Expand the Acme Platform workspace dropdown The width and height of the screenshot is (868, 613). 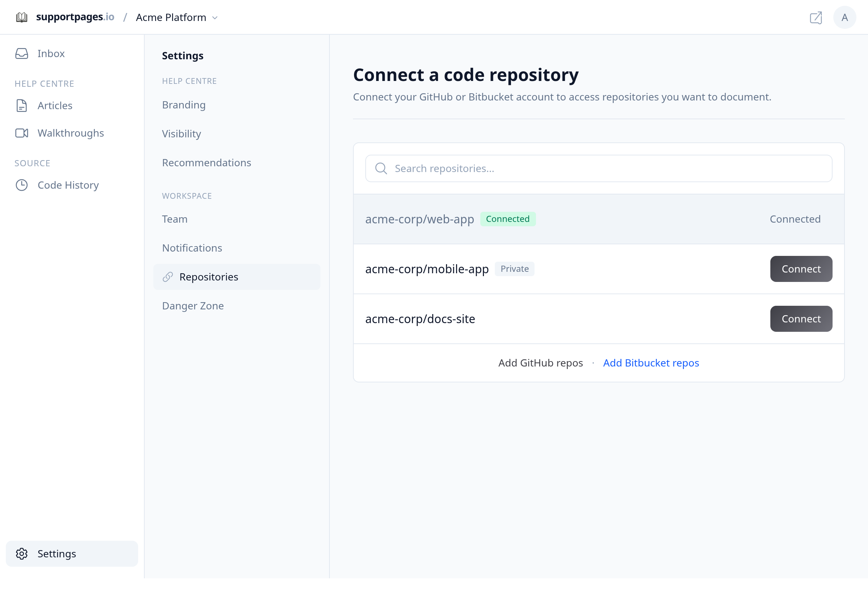click(177, 17)
